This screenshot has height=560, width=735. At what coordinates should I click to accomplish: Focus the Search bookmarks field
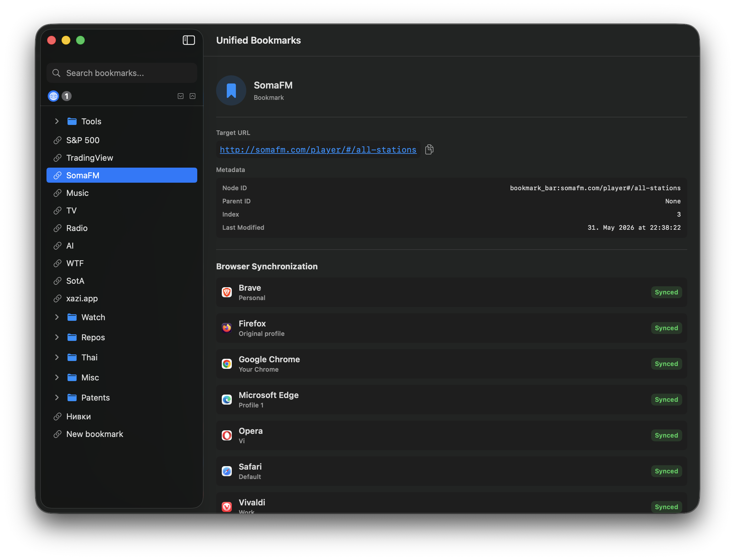click(x=122, y=73)
